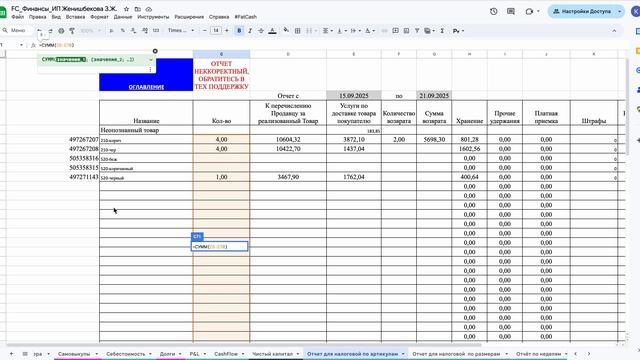Switch to P&L sheet tab
The width and height of the screenshot is (640, 360).
(198, 354)
